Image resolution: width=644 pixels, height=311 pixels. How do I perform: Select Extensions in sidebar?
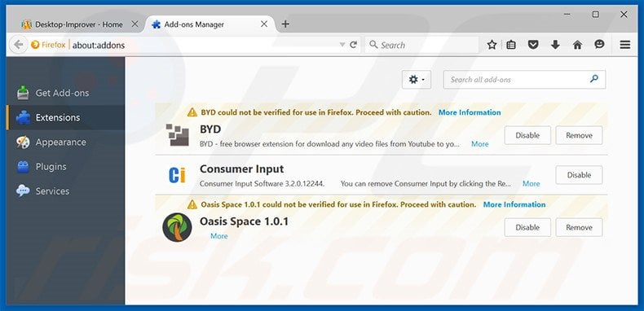(x=65, y=117)
